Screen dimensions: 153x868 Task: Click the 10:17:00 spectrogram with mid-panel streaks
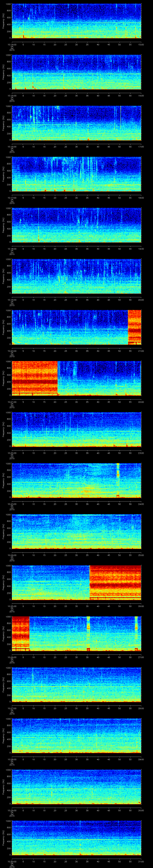pyautogui.click(x=76, y=174)
